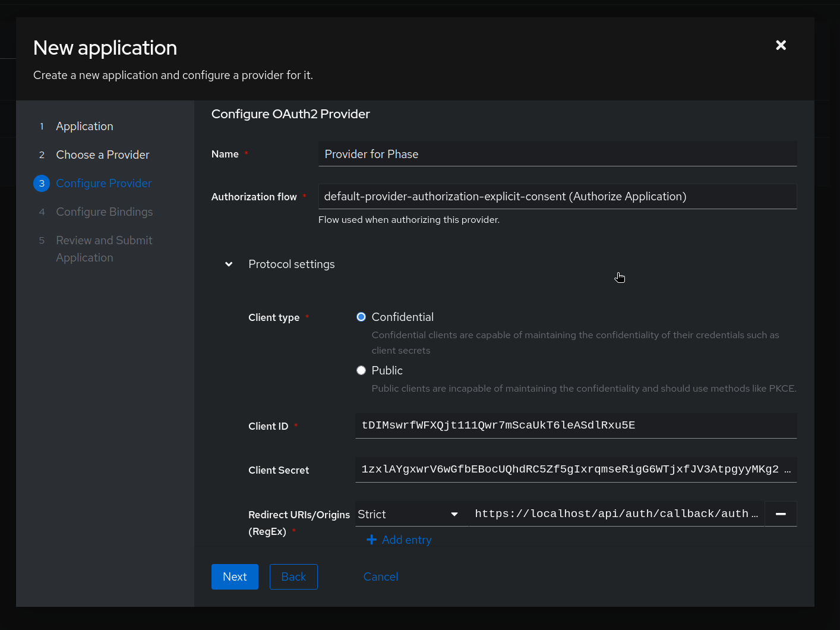Click the redirect URI value field

[x=616, y=514]
